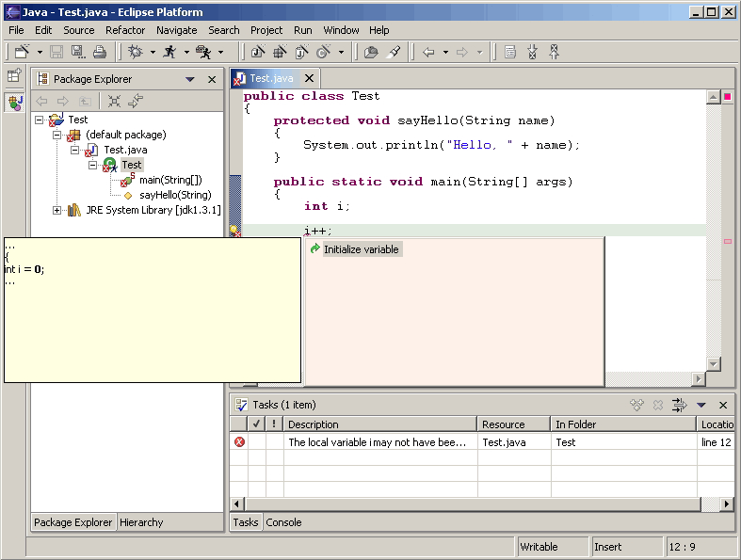This screenshot has height=560, width=741.
Task: Select the Java perspective icon in sidebar
Action: 14,102
